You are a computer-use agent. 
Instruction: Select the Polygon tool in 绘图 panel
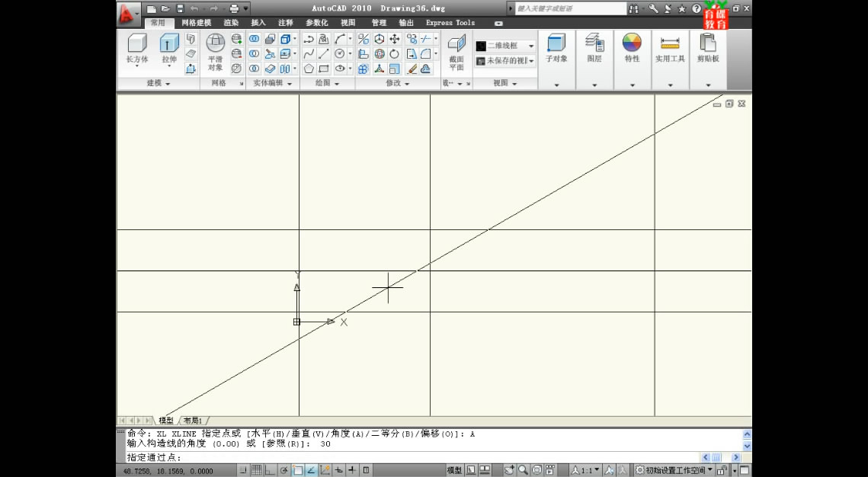309,69
